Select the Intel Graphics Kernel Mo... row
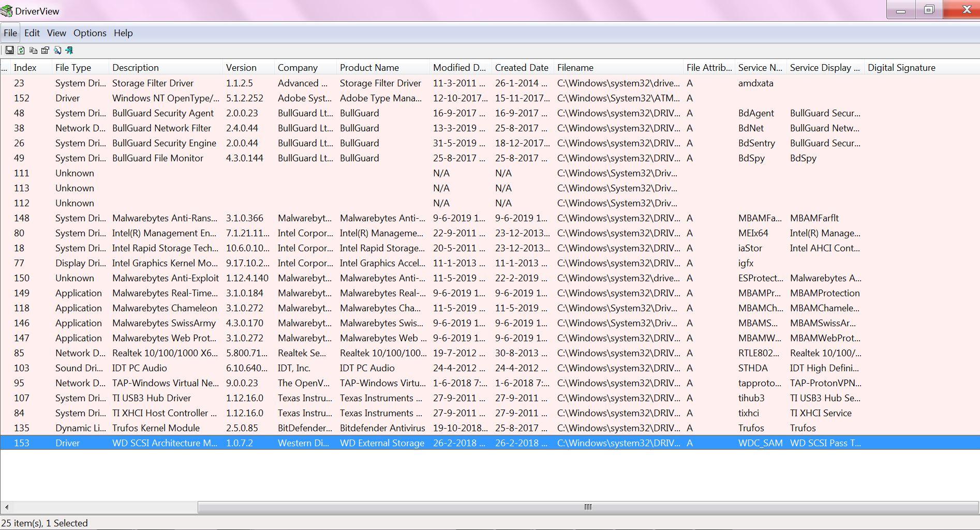Viewport: 980px width, 530px height. pyautogui.click(x=489, y=263)
